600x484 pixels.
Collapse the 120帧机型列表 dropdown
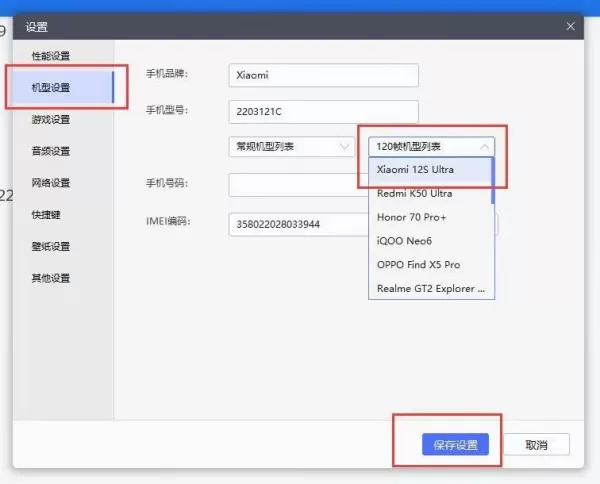coord(431,147)
